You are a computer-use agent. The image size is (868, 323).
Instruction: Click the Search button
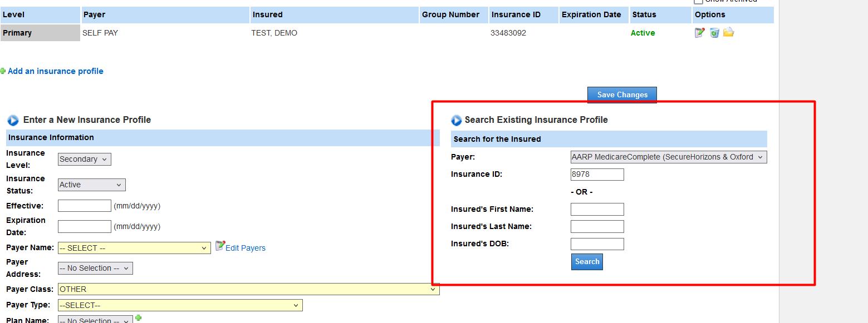click(587, 262)
